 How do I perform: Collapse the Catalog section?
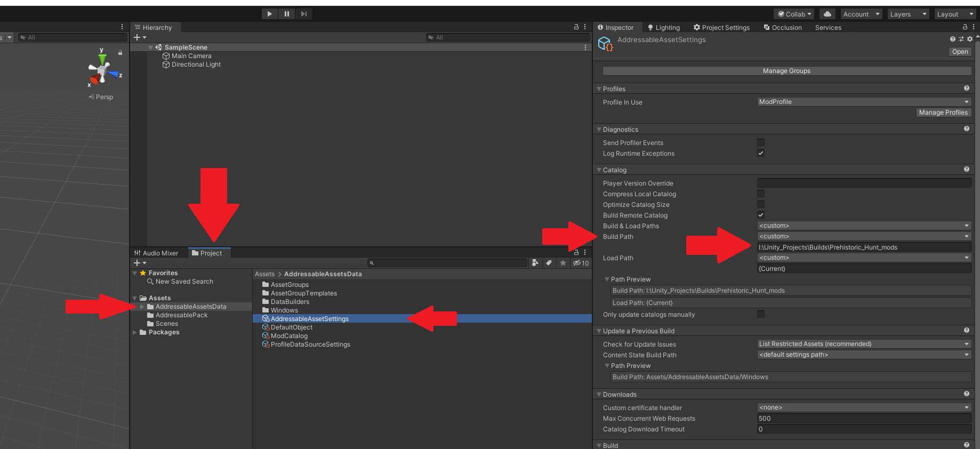599,170
